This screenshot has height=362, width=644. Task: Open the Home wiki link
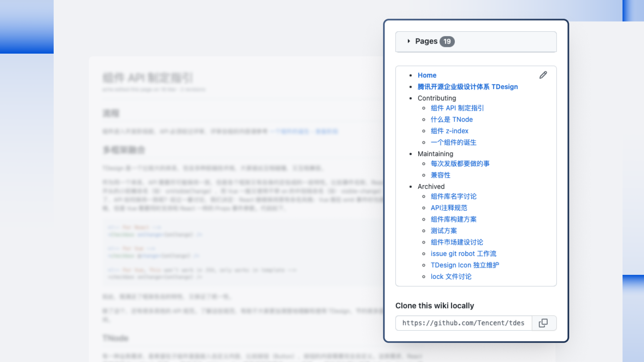(427, 75)
